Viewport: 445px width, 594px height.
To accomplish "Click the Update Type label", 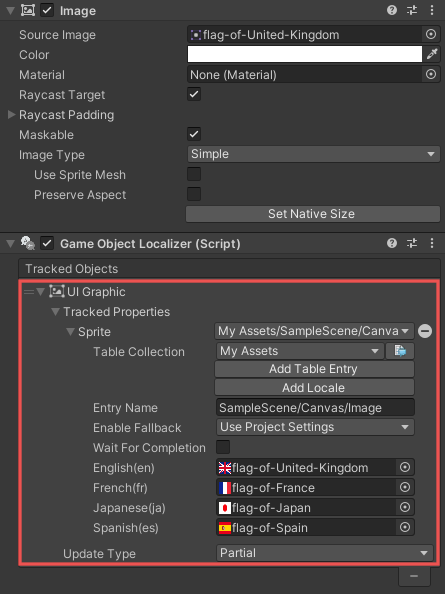I will click(x=99, y=554).
